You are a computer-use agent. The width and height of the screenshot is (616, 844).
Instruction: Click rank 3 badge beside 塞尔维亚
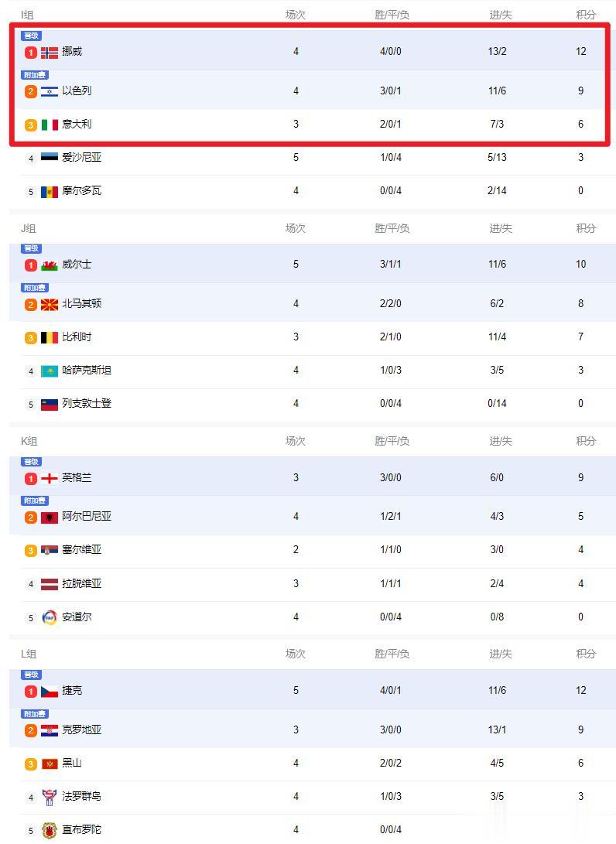tap(31, 551)
